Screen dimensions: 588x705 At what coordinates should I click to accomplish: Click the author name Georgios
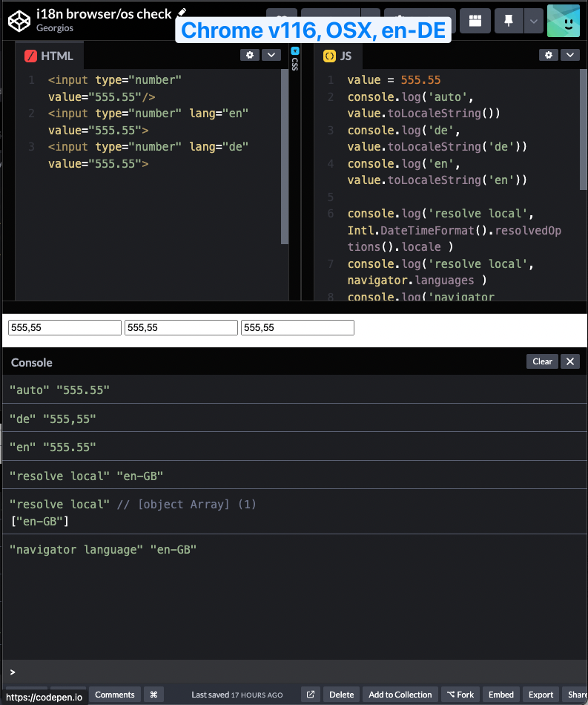pos(55,28)
